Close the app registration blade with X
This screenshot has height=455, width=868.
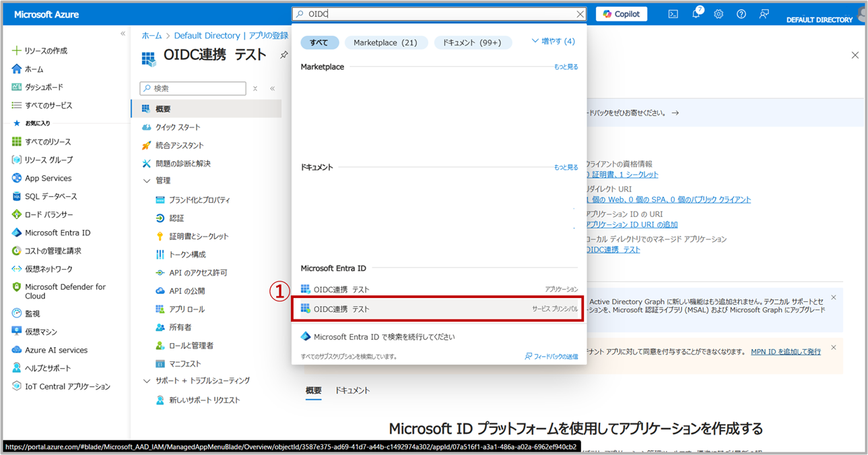click(855, 55)
